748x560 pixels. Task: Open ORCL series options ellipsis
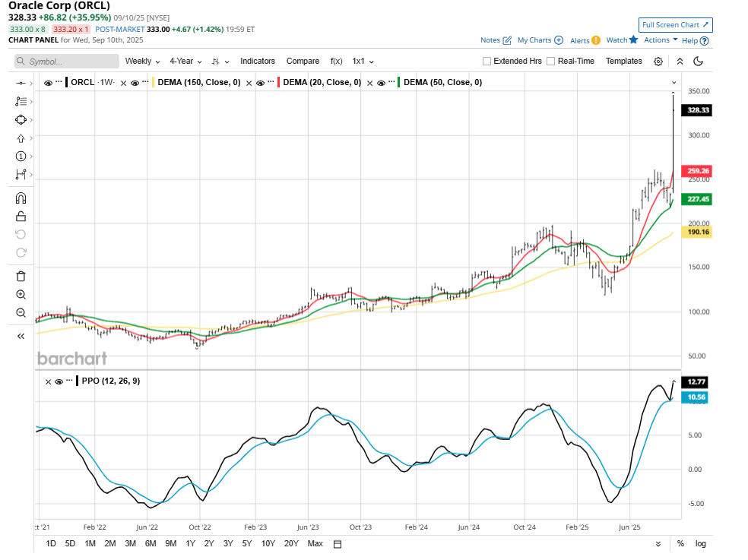pos(59,82)
